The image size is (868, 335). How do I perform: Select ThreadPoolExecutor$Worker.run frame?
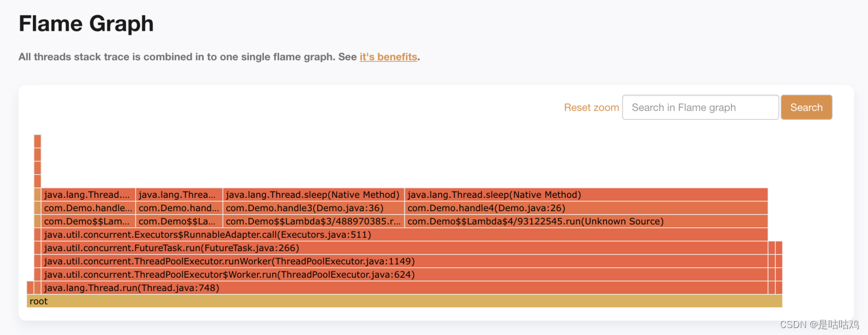coord(404,274)
